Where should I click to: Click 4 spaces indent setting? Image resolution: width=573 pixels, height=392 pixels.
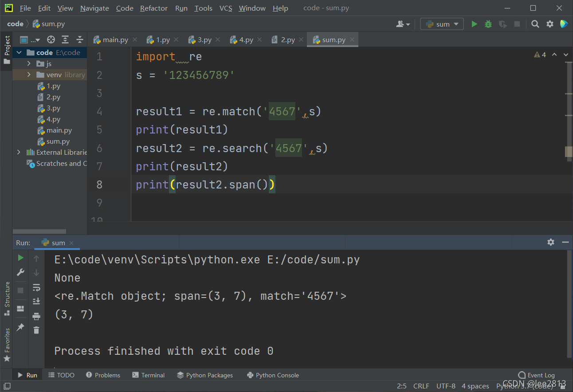click(475, 386)
